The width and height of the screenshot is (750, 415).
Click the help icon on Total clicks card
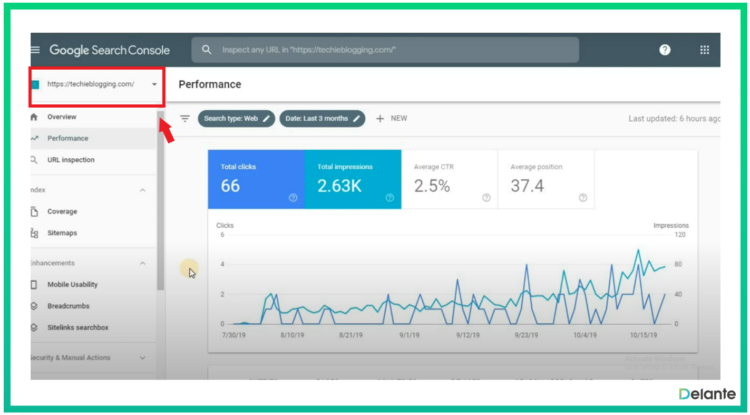click(x=293, y=198)
